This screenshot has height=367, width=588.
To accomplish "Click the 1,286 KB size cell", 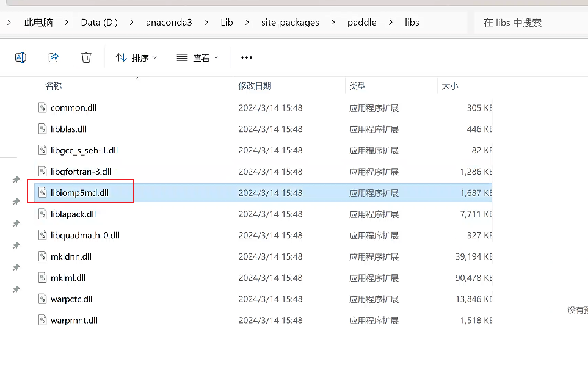I will [476, 172].
